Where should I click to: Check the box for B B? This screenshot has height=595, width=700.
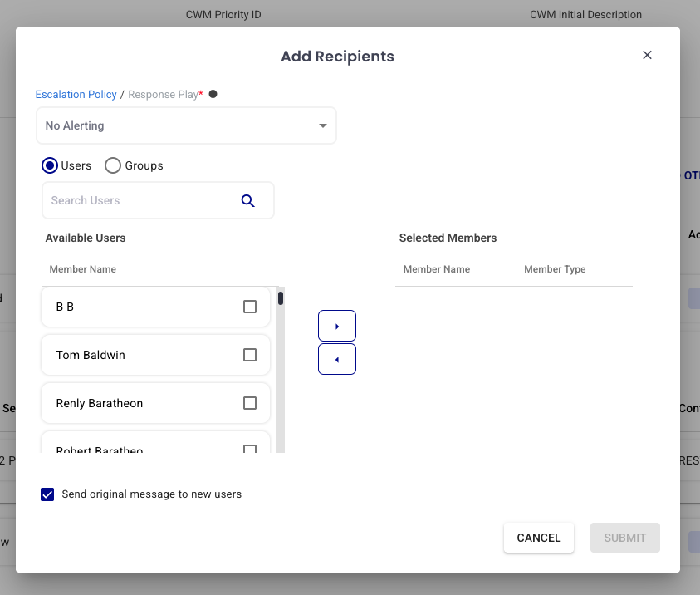point(250,307)
